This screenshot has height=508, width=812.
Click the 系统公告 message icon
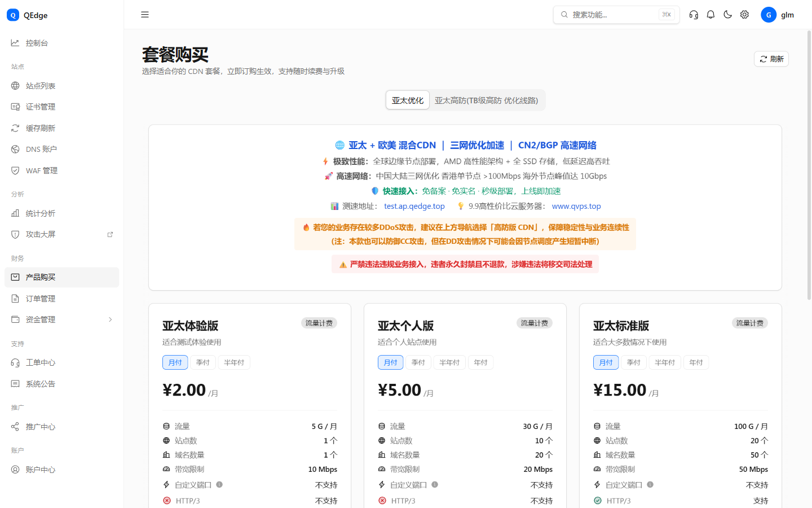click(15, 384)
